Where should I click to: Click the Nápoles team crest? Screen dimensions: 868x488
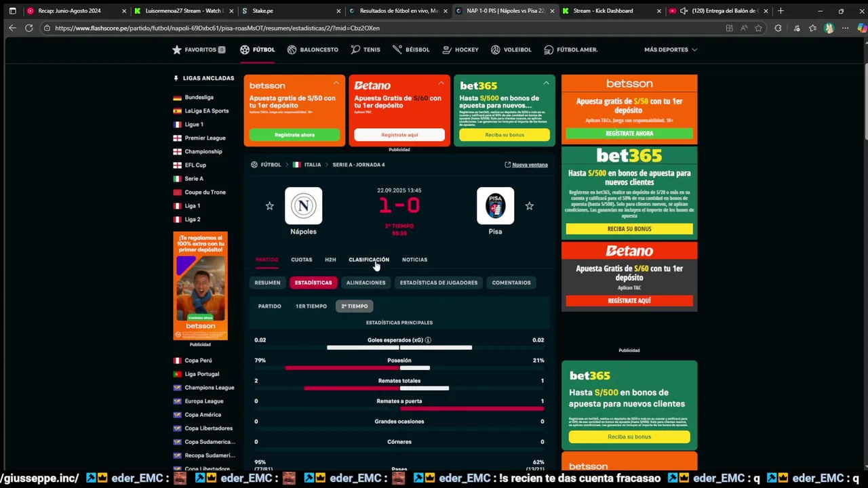coord(303,205)
